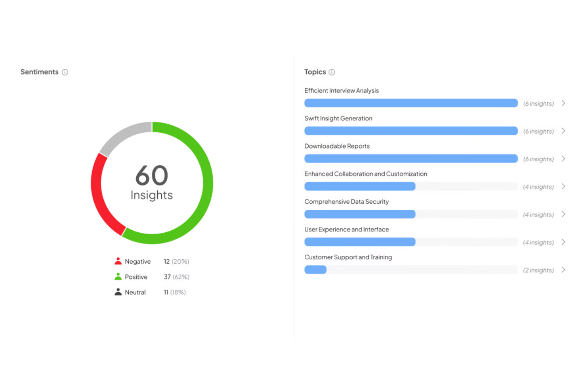Expand the Enhanced Collaboration and Customization topic
Viewport: 588px width, 392px height.
pos(563,186)
